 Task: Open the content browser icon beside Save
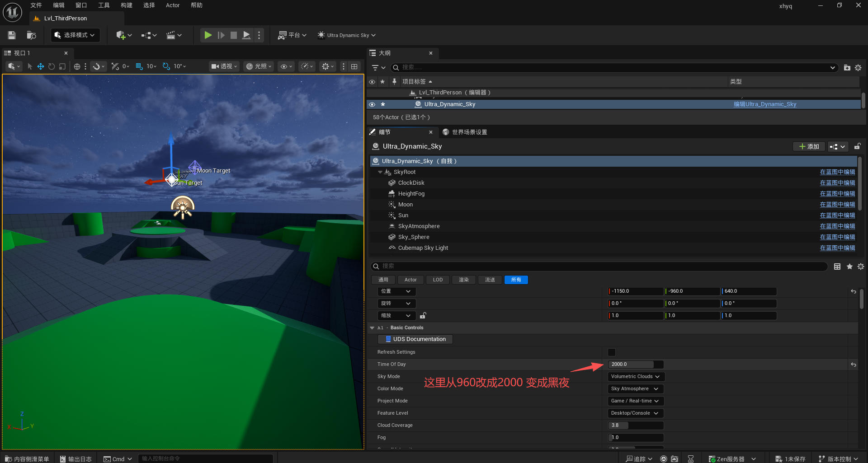tap(31, 35)
